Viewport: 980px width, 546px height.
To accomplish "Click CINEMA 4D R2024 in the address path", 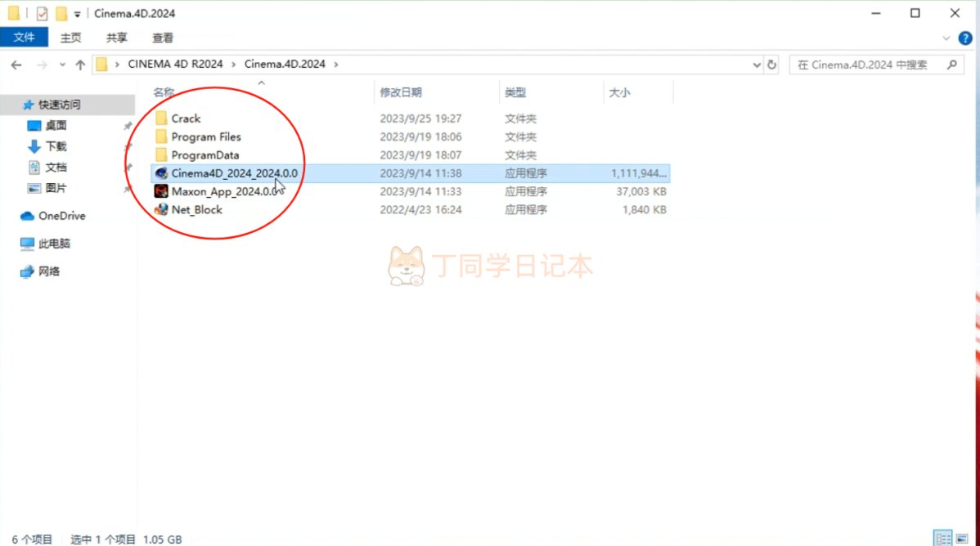I will (x=175, y=64).
